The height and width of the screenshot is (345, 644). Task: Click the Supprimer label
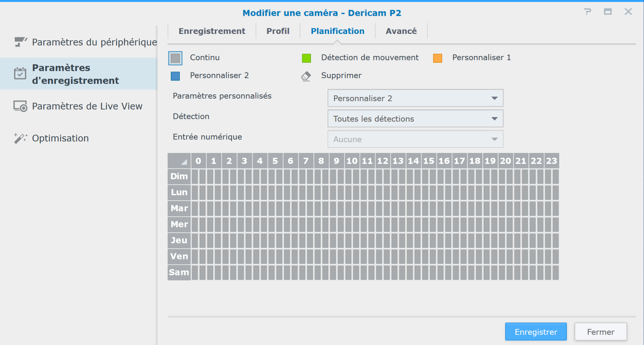(341, 76)
